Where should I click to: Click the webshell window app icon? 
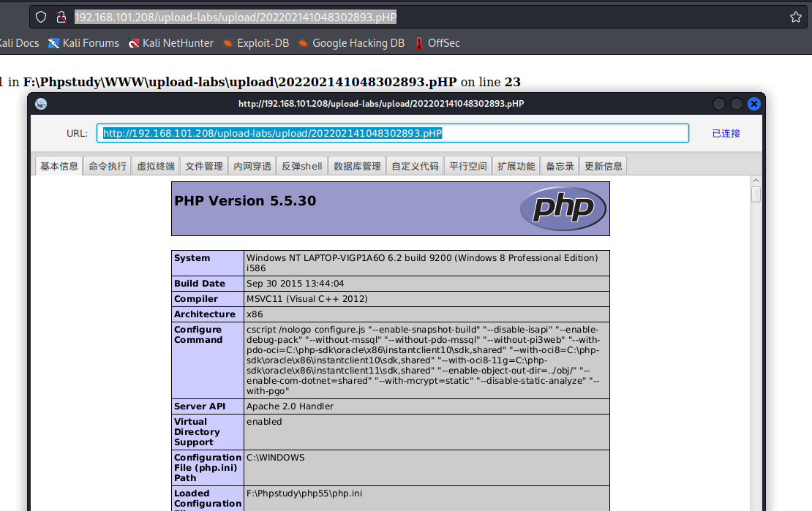point(41,104)
